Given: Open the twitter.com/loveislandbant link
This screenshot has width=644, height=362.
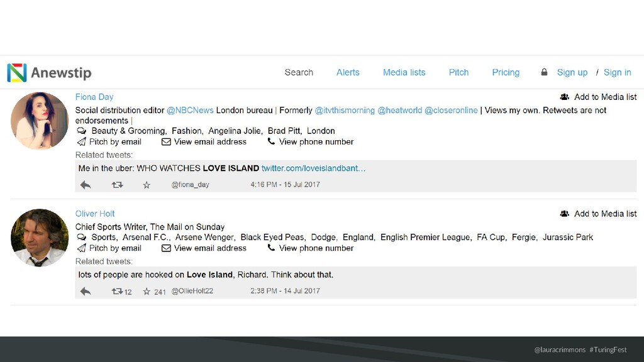Looking at the screenshot, I should (x=313, y=168).
